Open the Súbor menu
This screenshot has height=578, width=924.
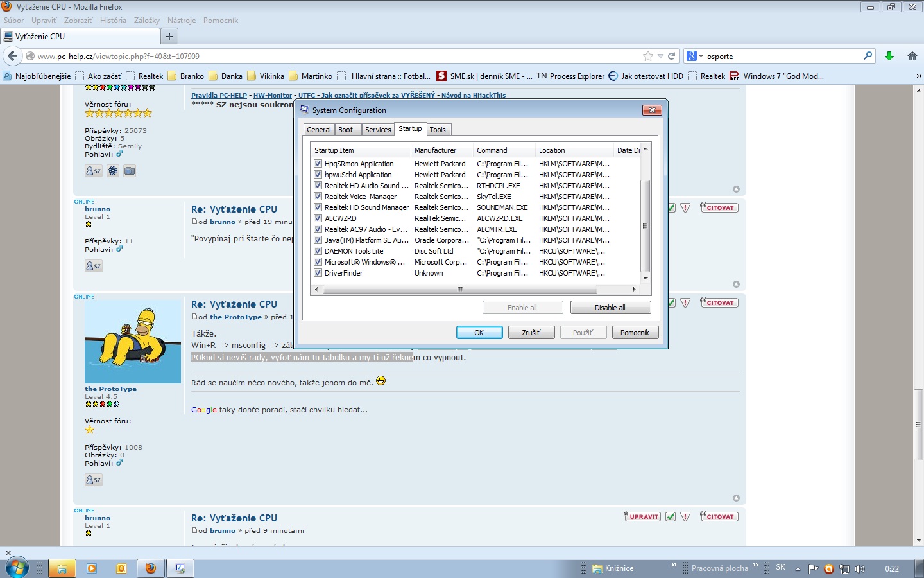click(14, 21)
